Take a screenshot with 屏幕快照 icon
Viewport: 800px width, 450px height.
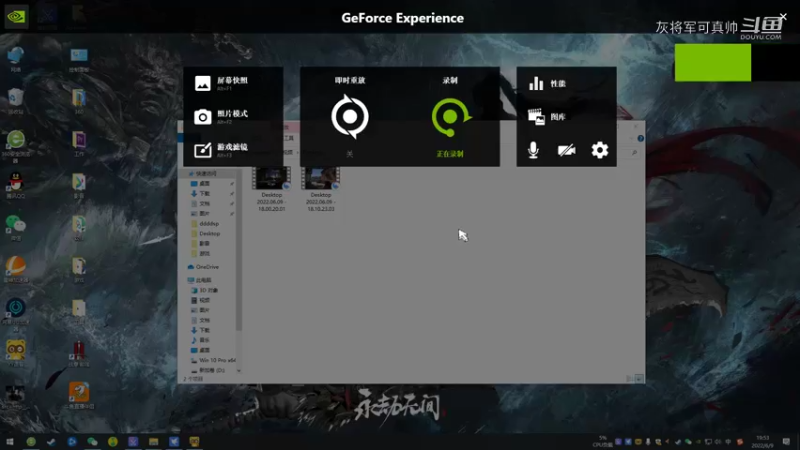coord(203,83)
